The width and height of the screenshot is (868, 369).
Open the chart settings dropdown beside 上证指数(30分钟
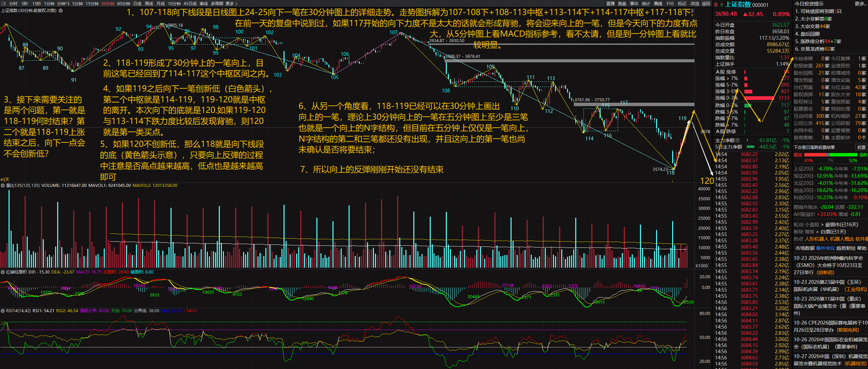click(x=61, y=11)
